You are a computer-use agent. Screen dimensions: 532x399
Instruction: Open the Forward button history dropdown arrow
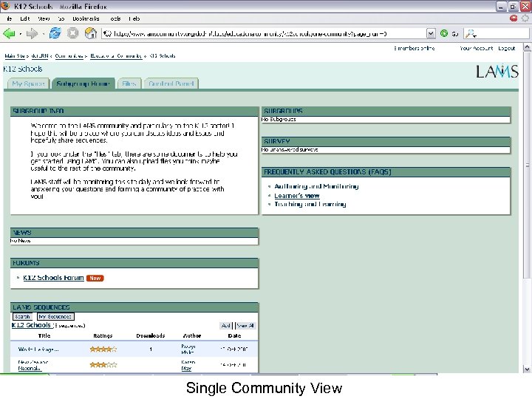point(43,34)
